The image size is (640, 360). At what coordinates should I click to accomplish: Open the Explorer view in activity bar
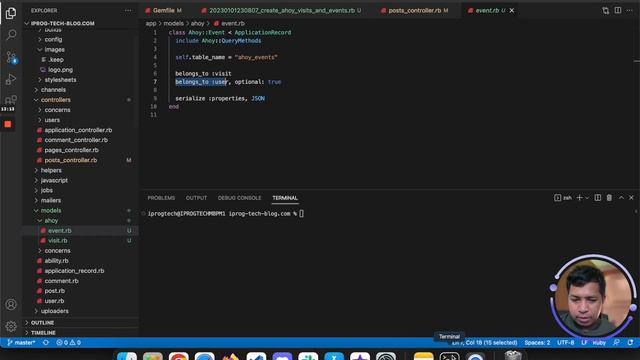click(11, 13)
